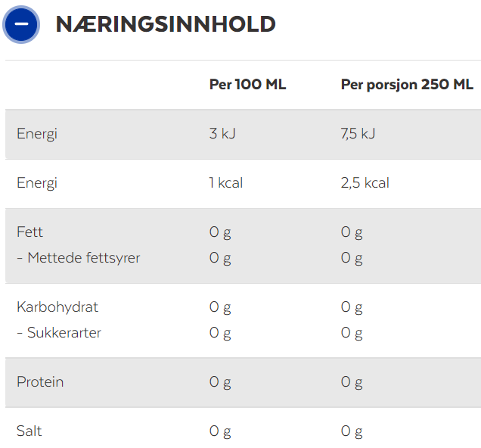Click Protein's 0 g per 100 ML value
This screenshot has width=481, height=448.
click(x=220, y=383)
